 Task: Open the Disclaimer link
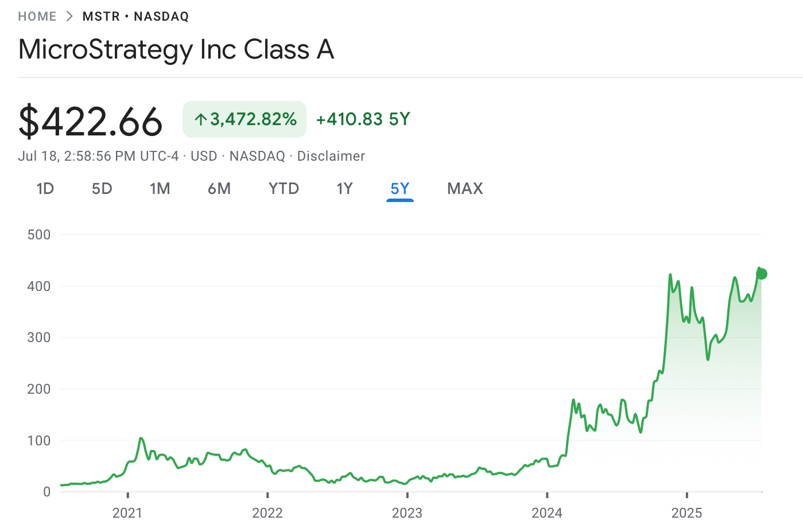(x=331, y=156)
